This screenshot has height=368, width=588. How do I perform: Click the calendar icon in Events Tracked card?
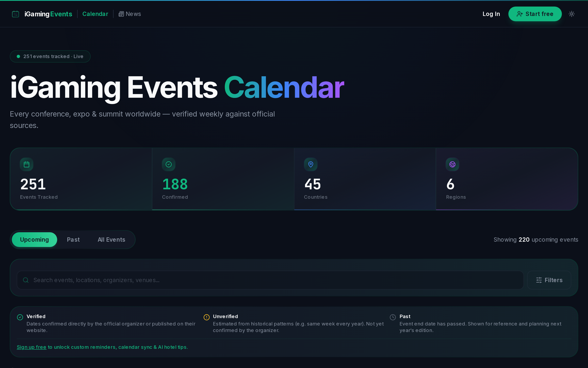coord(27,164)
